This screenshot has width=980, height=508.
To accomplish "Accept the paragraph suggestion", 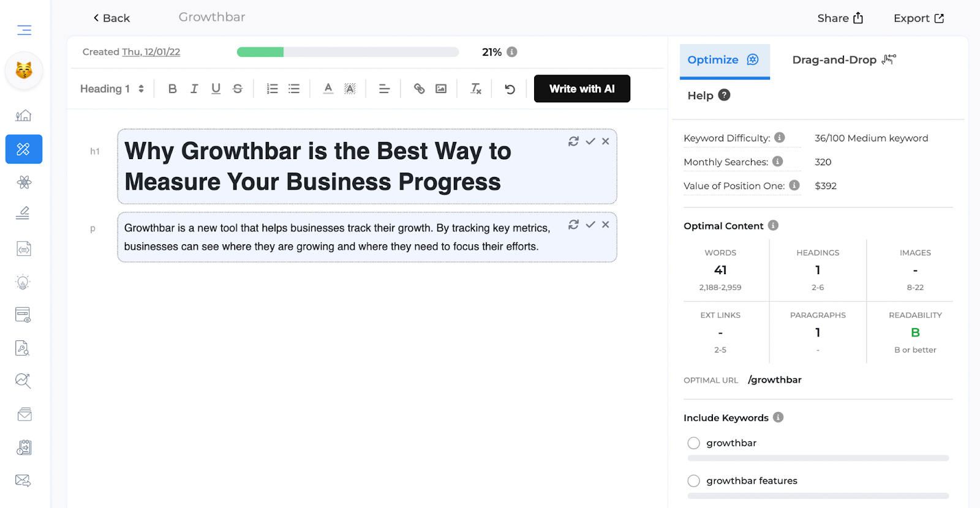I will (590, 225).
